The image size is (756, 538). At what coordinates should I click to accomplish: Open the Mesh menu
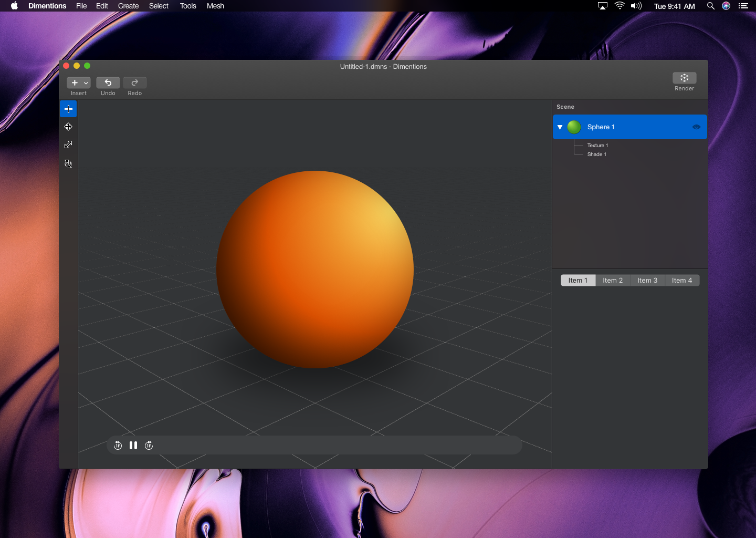(x=215, y=6)
